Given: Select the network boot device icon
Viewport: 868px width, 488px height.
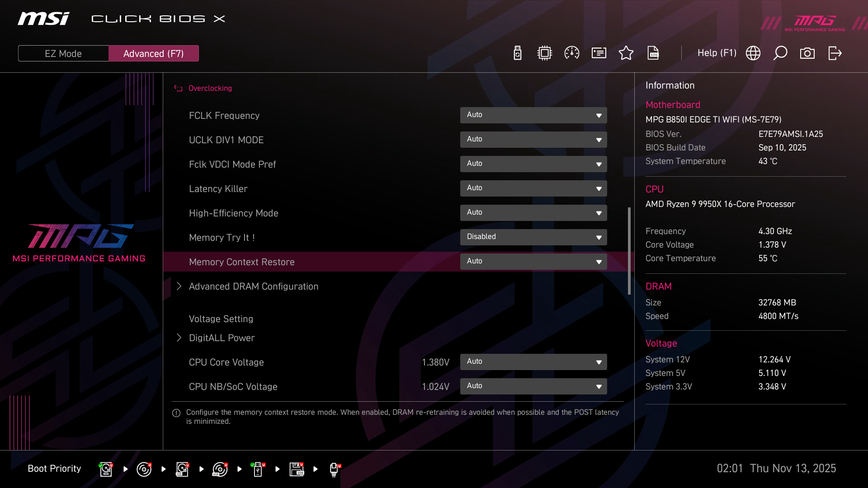Looking at the screenshot, I should coord(334,469).
